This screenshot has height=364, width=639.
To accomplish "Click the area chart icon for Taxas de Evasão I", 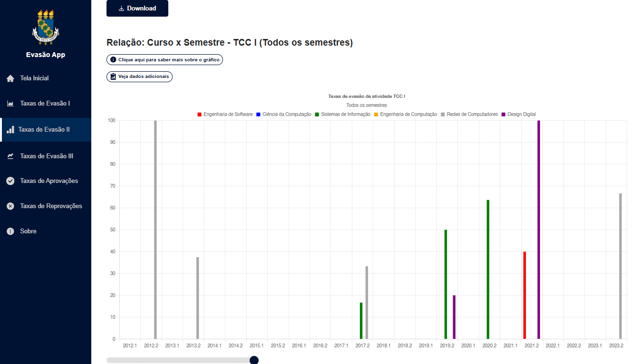I will tap(10, 104).
